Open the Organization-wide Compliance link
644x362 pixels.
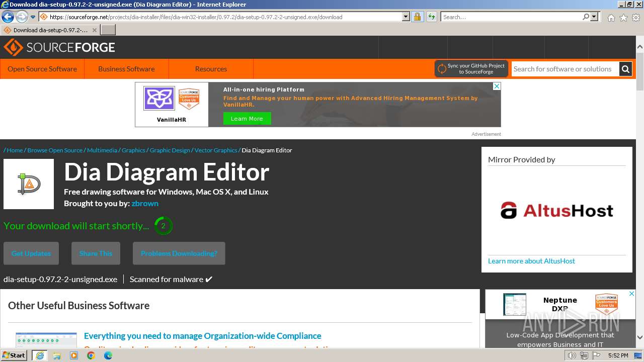pyautogui.click(x=202, y=336)
